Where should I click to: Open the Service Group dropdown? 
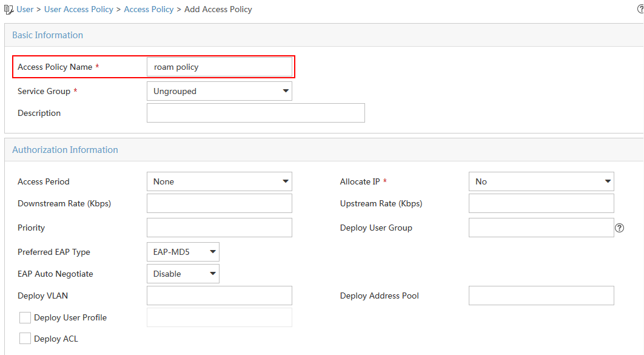point(220,91)
